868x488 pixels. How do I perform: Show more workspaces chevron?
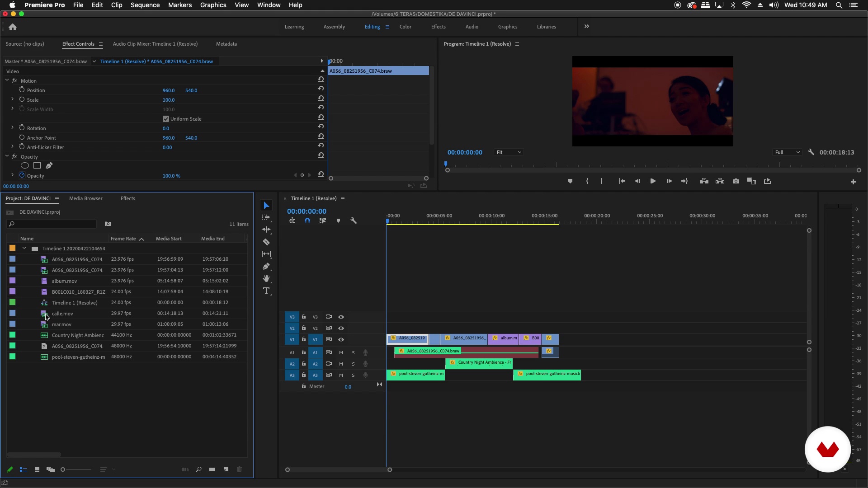587,26
